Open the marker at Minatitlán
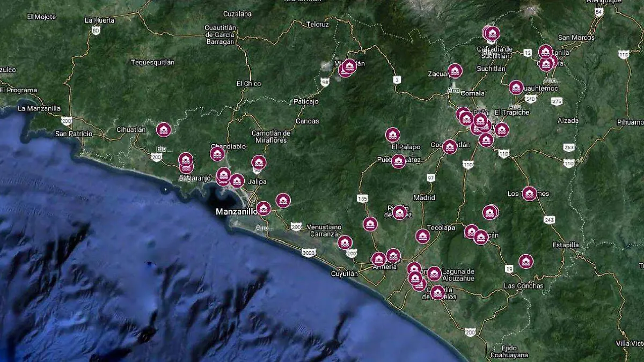644x362 pixels. (349, 67)
